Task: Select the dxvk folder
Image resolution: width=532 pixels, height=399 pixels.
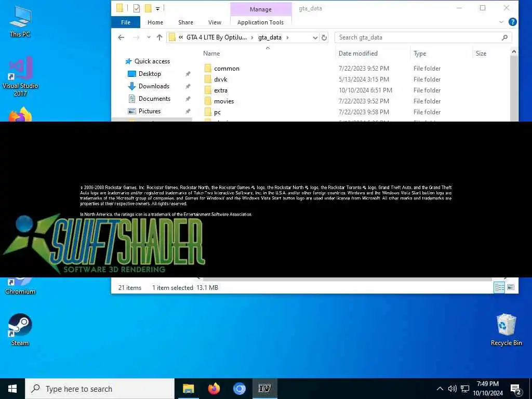Action: pyautogui.click(x=220, y=79)
